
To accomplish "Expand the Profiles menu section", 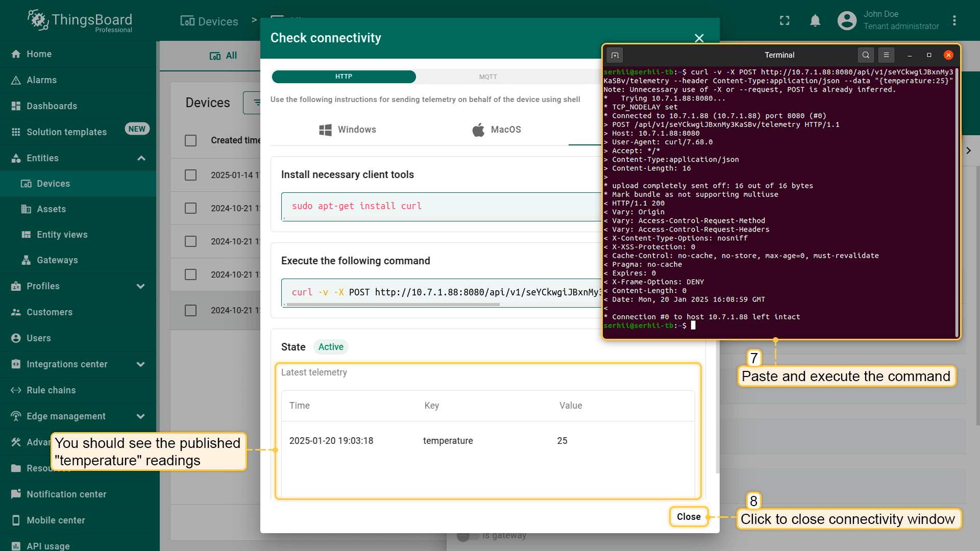I will tap(140, 286).
